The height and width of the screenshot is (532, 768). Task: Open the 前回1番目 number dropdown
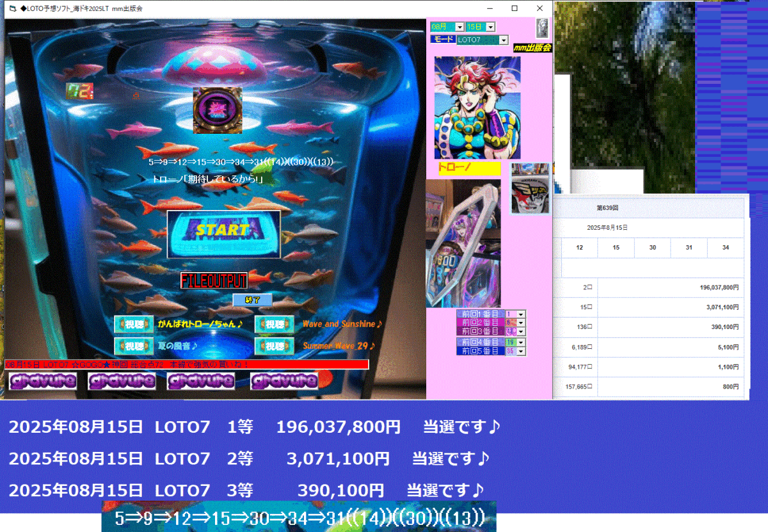[x=515, y=314]
